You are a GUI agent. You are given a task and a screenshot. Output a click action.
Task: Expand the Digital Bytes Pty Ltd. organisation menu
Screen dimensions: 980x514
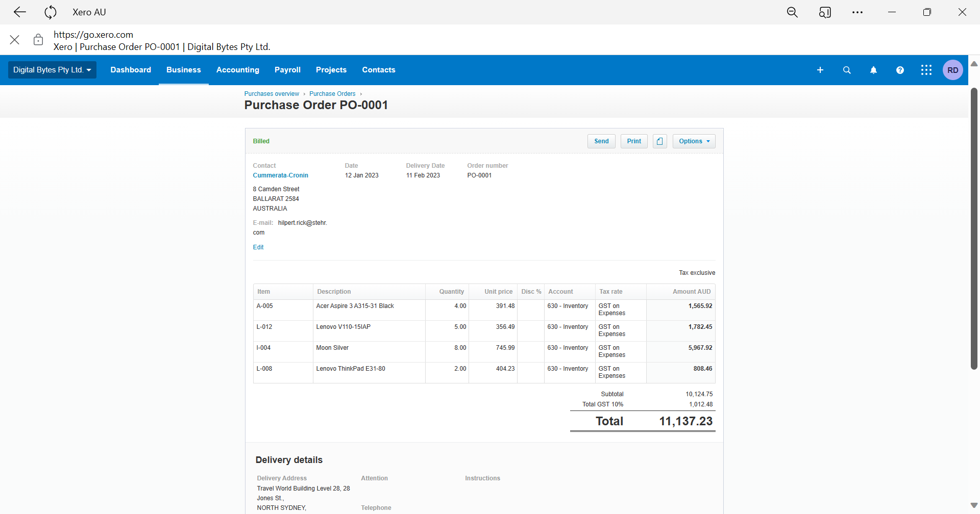[52, 70]
